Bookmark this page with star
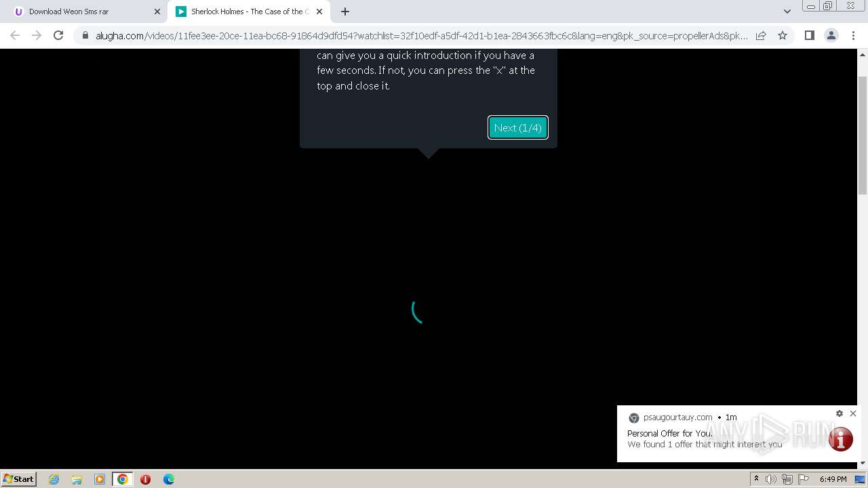This screenshot has width=868, height=488. pos(783,35)
